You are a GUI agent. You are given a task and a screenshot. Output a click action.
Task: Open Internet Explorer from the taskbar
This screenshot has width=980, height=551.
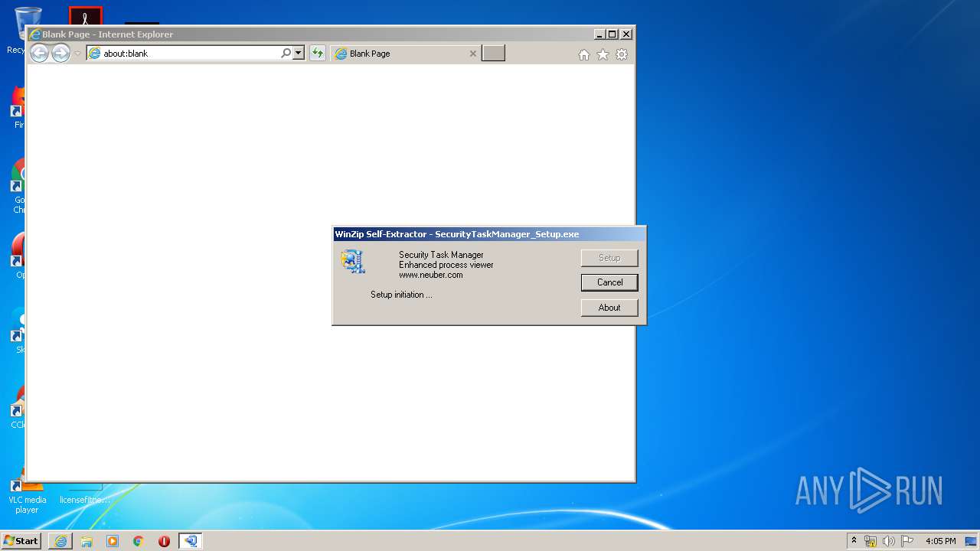[60, 541]
